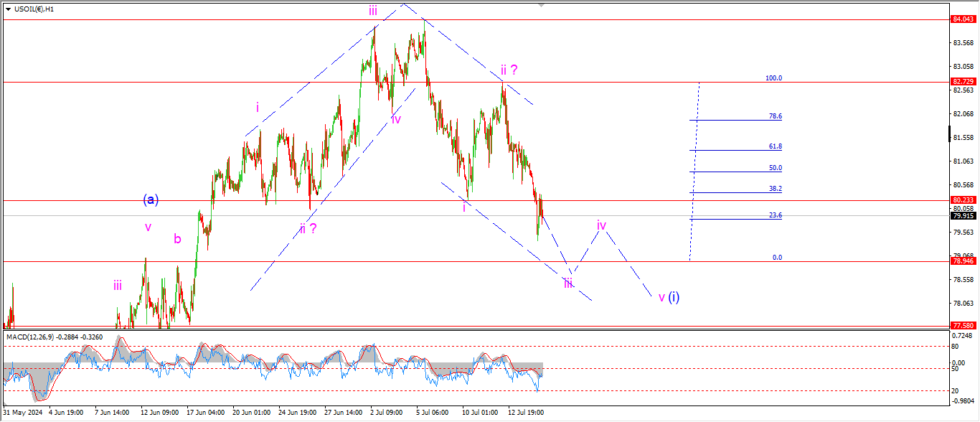Click the USOIL(€),H1 chart title

pyautogui.click(x=34, y=9)
